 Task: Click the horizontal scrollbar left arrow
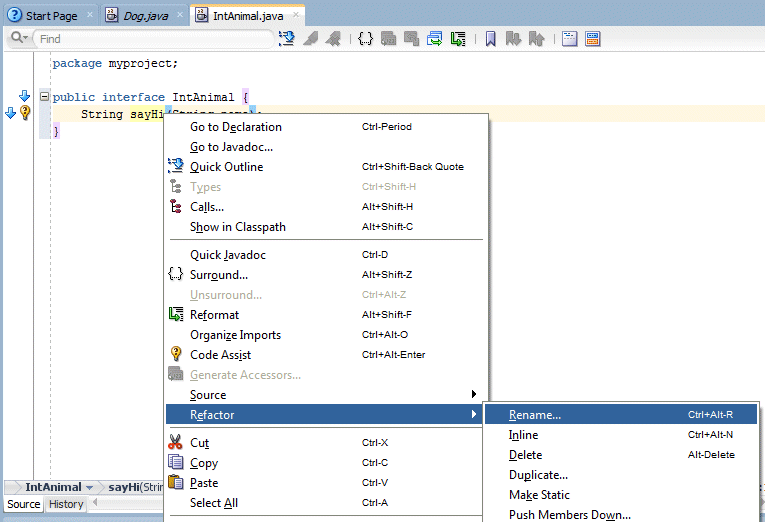point(96,502)
